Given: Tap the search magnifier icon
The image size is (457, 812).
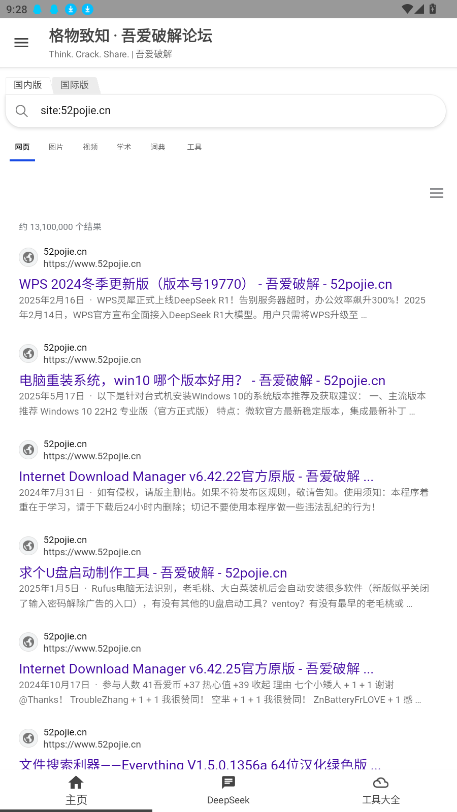Looking at the screenshot, I should [22, 111].
